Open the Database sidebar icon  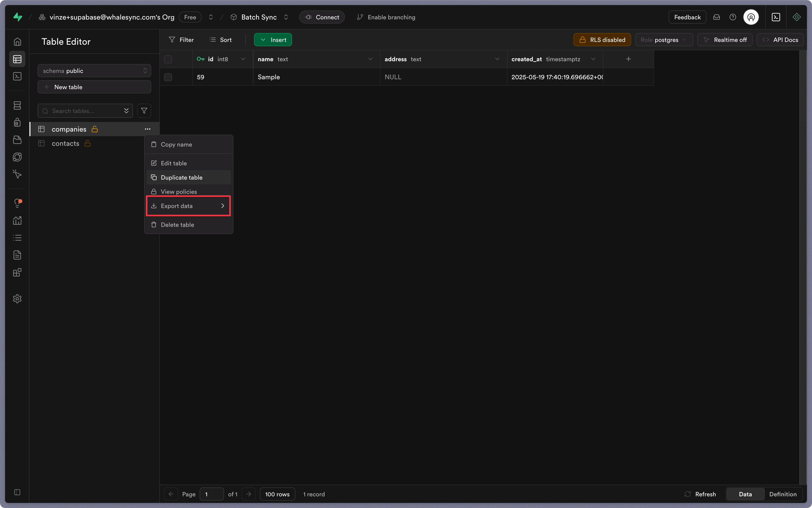click(x=18, y=105)
